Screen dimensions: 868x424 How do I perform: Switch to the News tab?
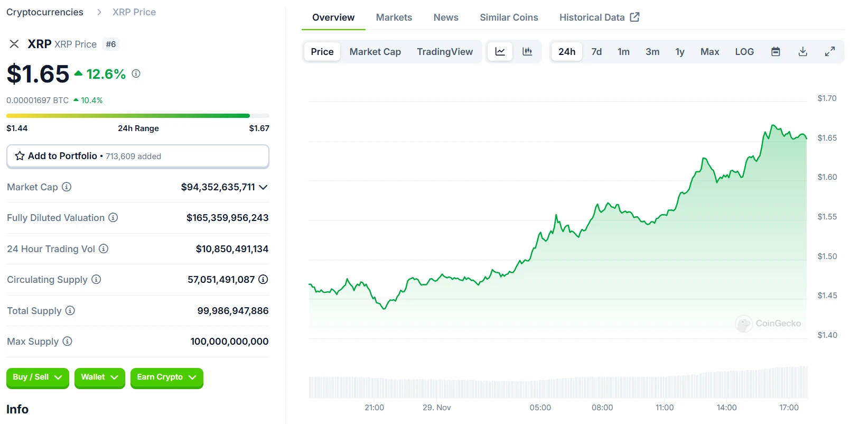(446, 17)
